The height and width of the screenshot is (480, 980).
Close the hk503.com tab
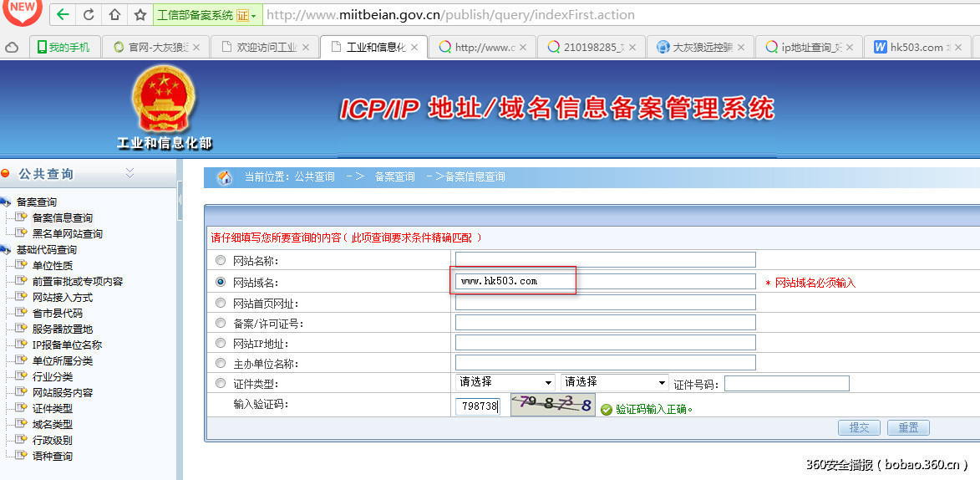pyautogui.click(x=957, y=47)
